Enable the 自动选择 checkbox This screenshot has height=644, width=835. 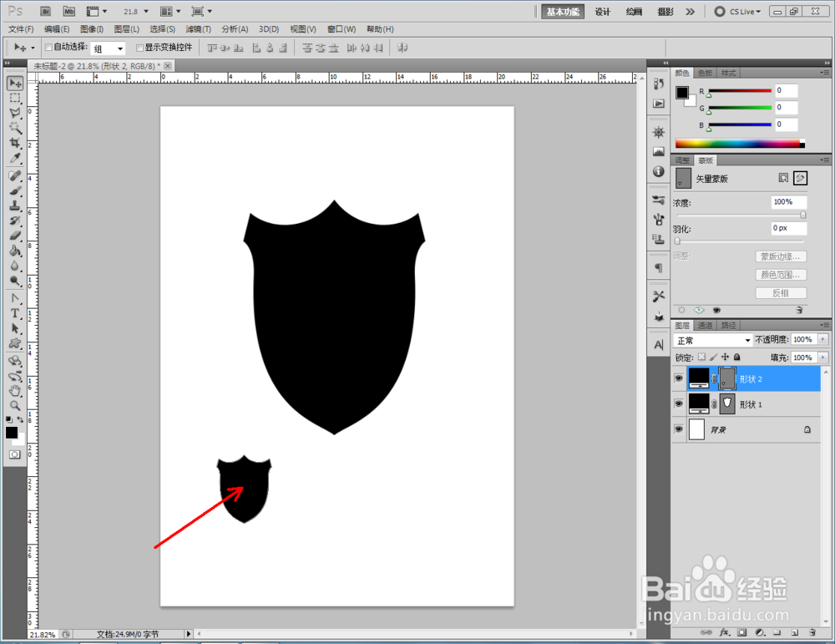(49, 48)
